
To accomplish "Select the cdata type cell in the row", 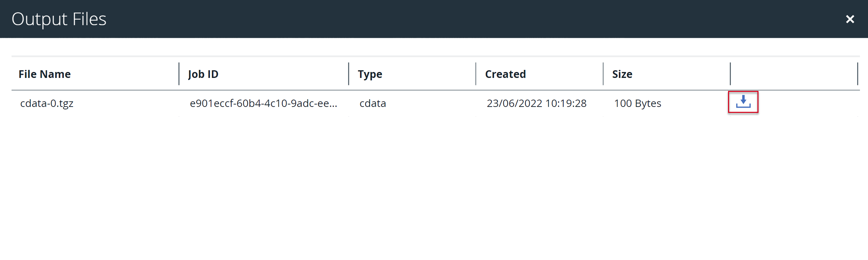I will pyautogui.click(x=373, y=103).
